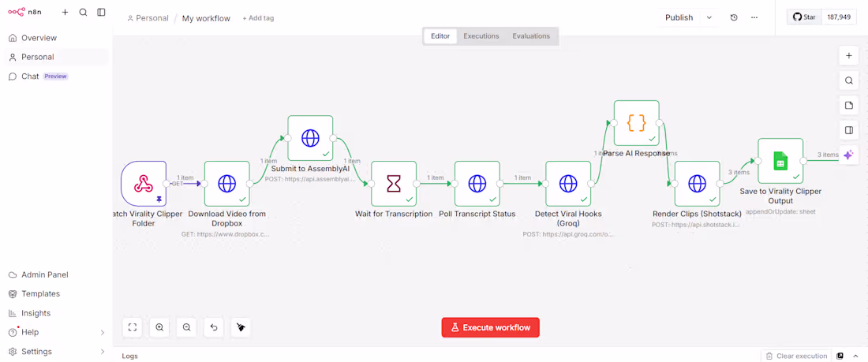Screen dimensions: 868x362
Task: Click the n8n logo
Action: click(24, 12)
